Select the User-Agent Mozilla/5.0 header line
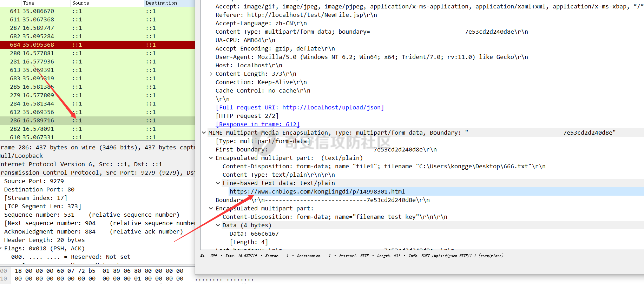 [x=372, y=57]
